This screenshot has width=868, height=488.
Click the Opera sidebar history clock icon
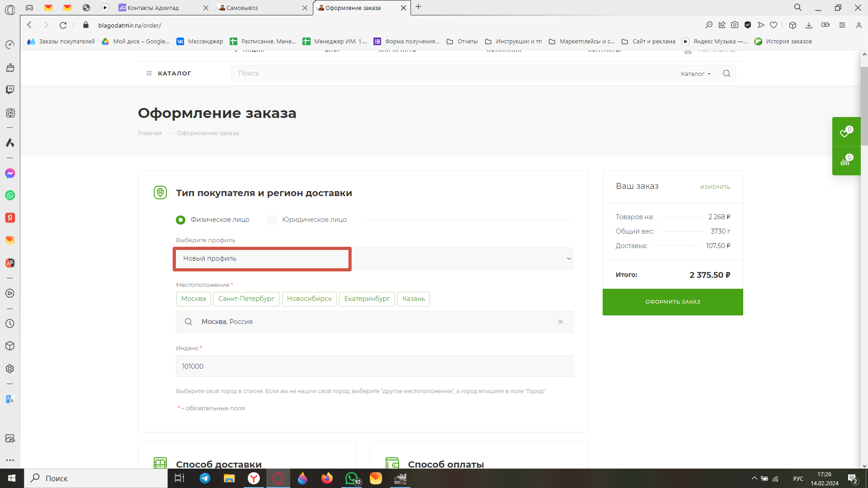10,324
